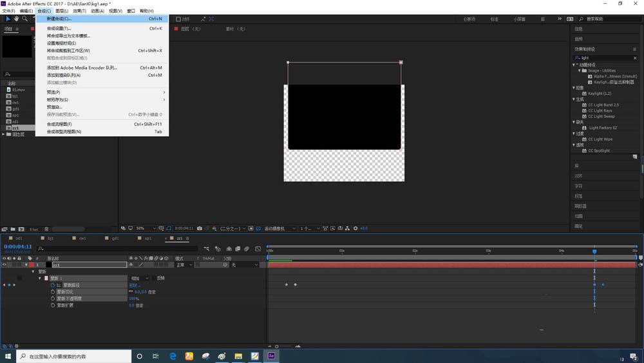Switch to the gd1 timeline tab
This screenshot has width=644, height=363.
tap(115, 238)
